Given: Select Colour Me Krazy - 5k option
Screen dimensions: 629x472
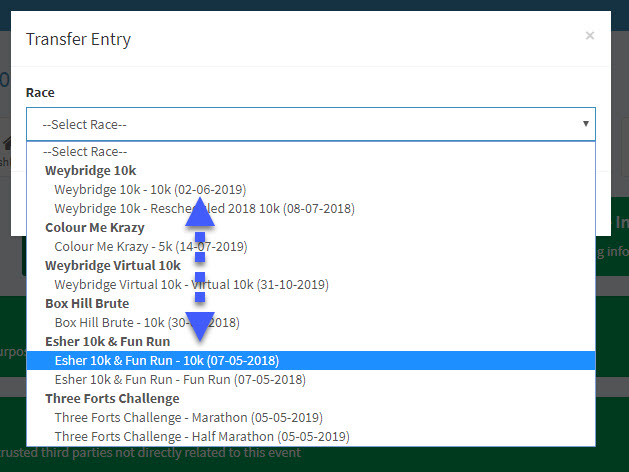Looking at the screenshot, I should pos(150,246).
